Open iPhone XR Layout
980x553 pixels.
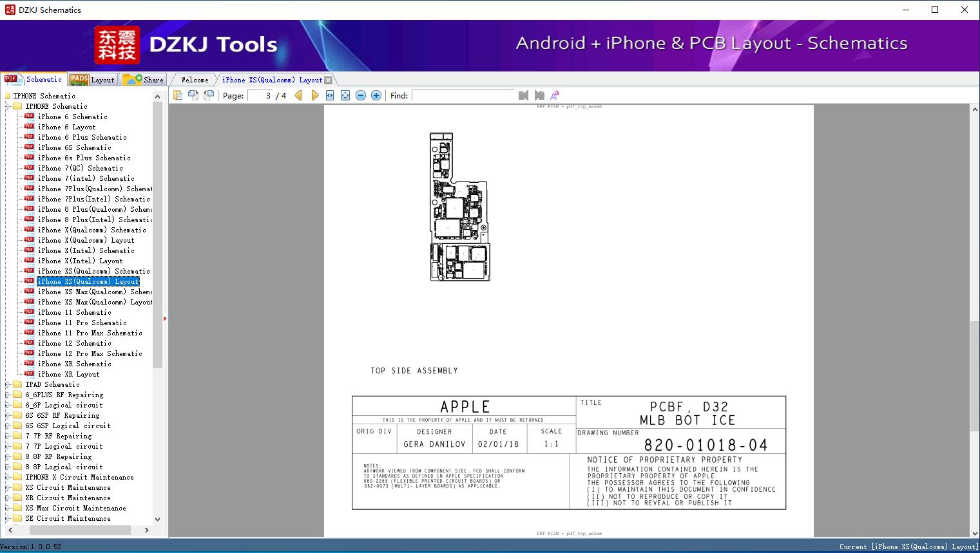pos(68,374)
